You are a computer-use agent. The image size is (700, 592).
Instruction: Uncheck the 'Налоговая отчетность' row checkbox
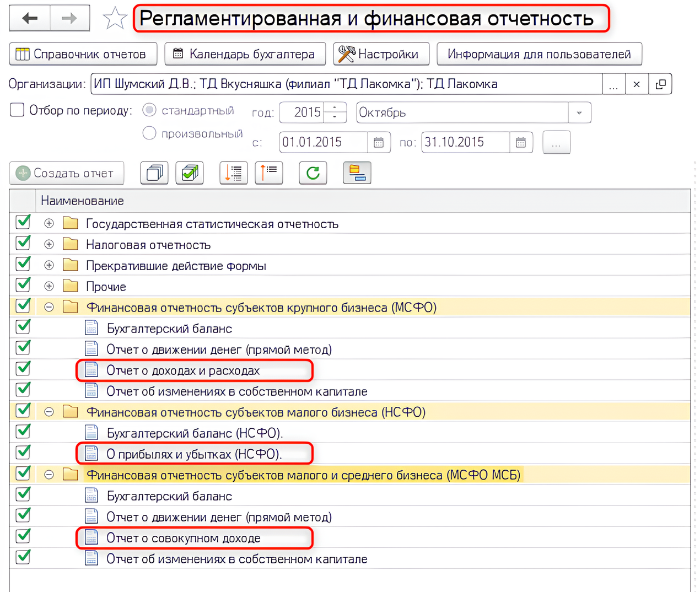coord(23,243)
